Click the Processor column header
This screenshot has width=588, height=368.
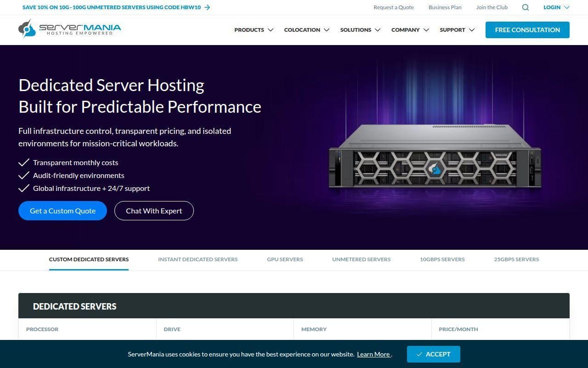click(x=42, y=329)
